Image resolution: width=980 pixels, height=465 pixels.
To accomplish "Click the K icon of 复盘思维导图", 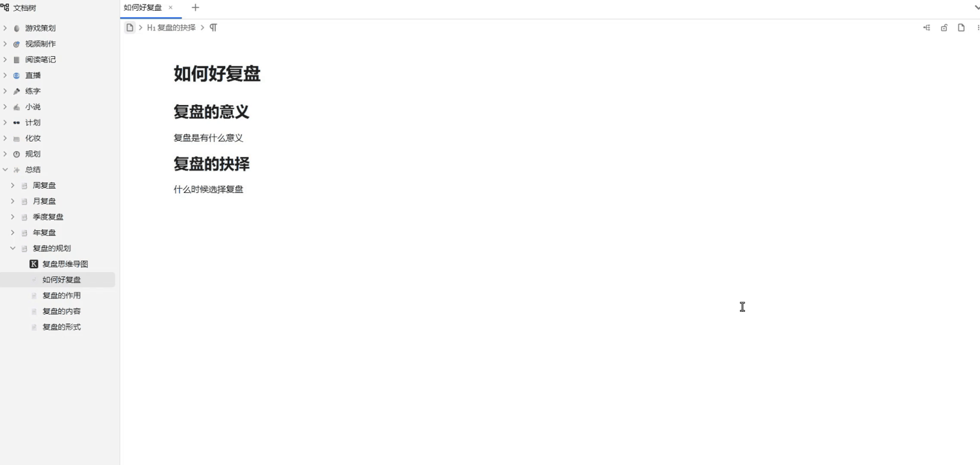I will click(x=34, y=264).
